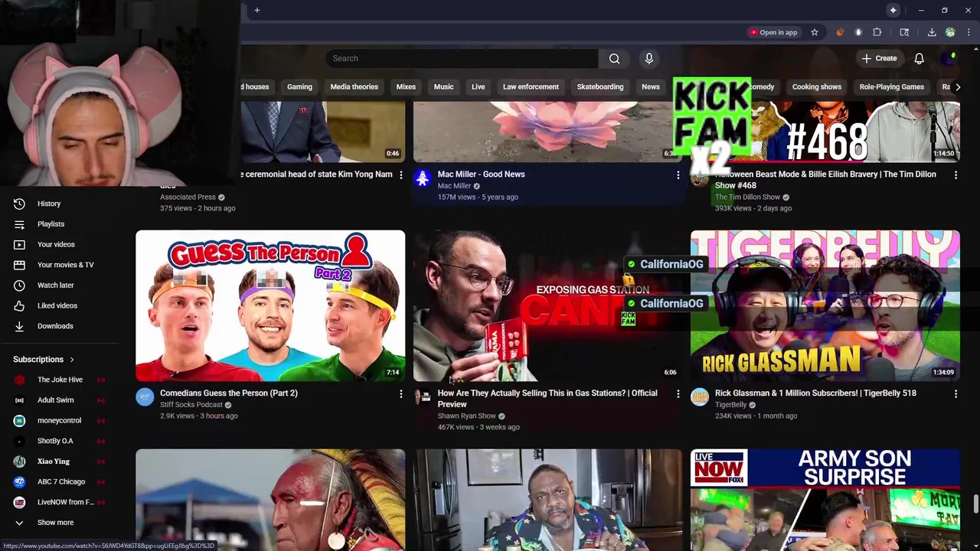
Task: Click Open in app browser button
Action: point(773,32)
